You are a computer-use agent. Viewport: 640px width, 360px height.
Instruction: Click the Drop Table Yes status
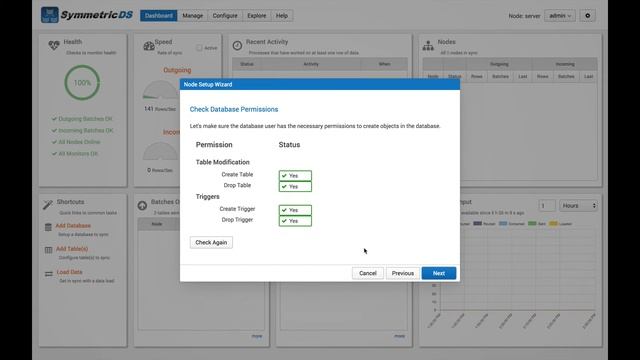coord(295,187)
